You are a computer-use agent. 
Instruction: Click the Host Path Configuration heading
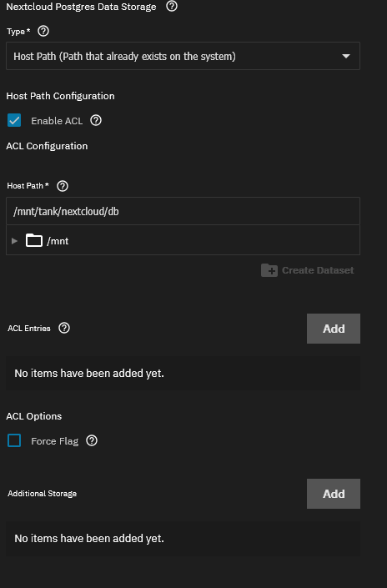60,96
